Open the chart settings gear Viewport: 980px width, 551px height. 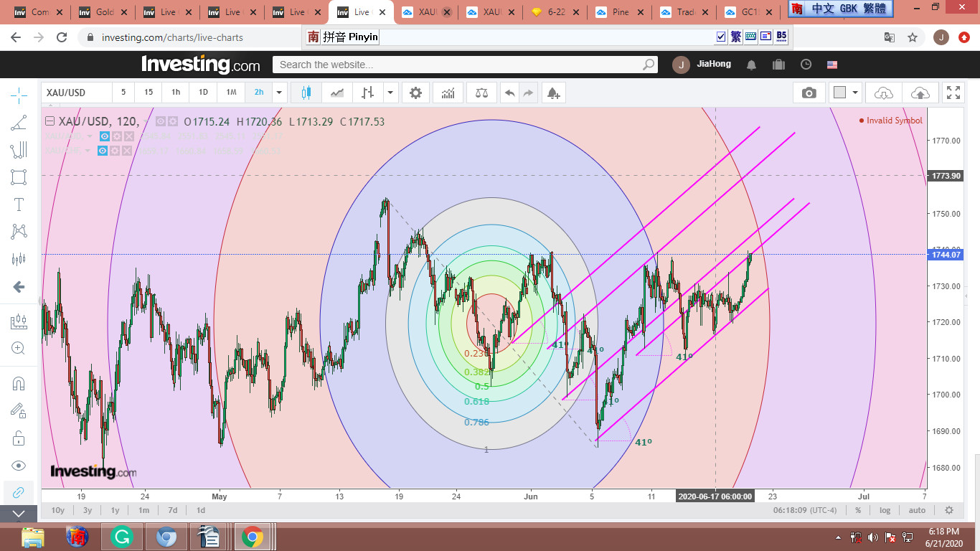click(415, 93)
